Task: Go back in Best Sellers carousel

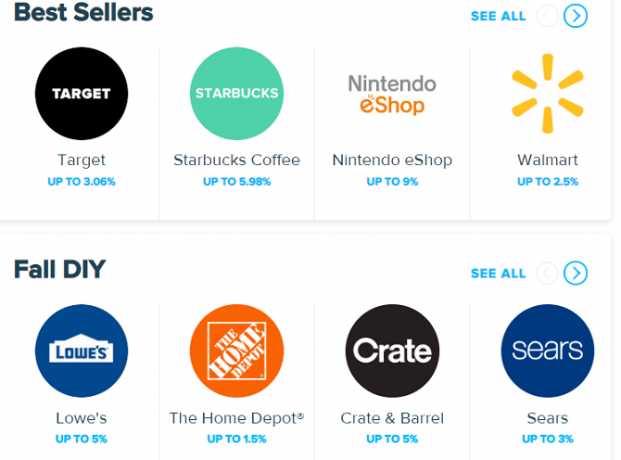Action: pos(547,16)
